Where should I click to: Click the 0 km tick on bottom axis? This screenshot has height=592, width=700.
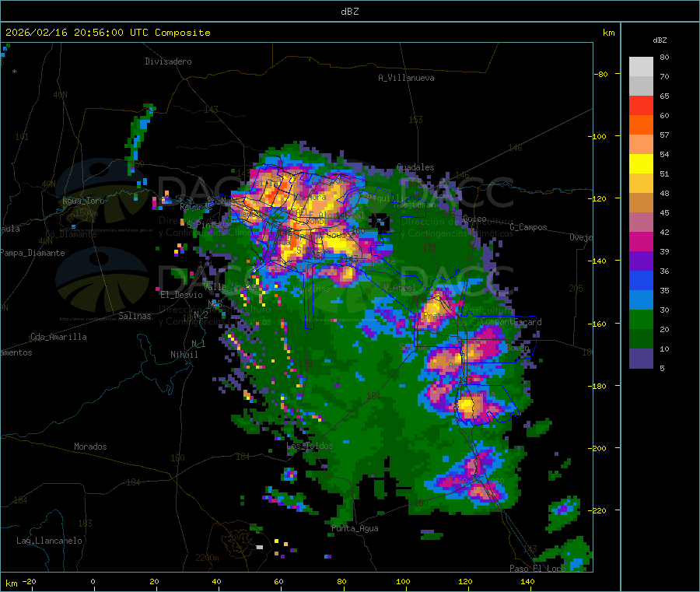(x=93, y=581)
